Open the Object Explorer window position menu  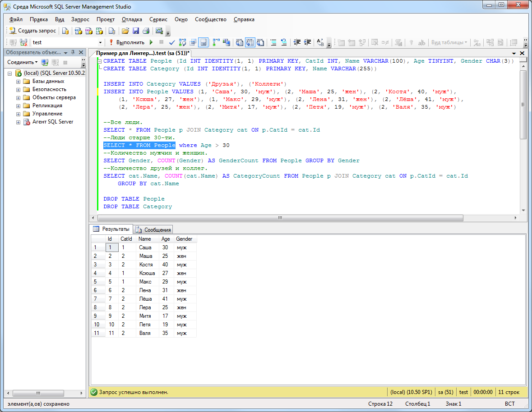66,53
